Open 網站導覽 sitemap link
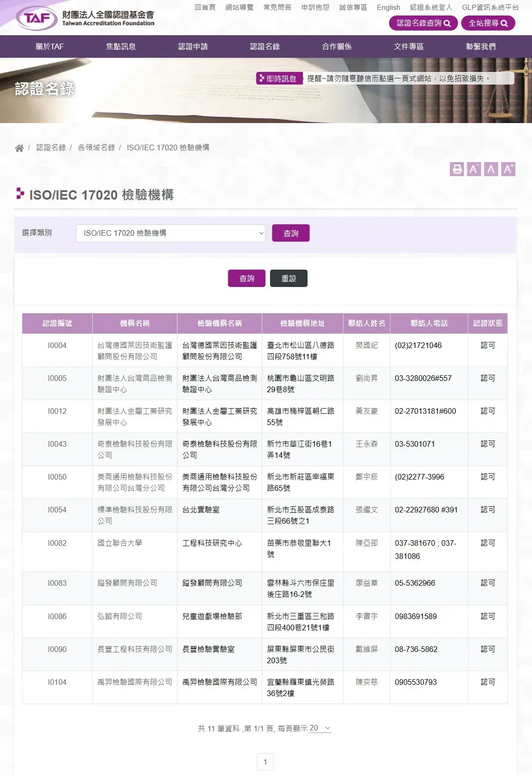The width and height of the screenshot is (532, 775). tap(239, 8)
